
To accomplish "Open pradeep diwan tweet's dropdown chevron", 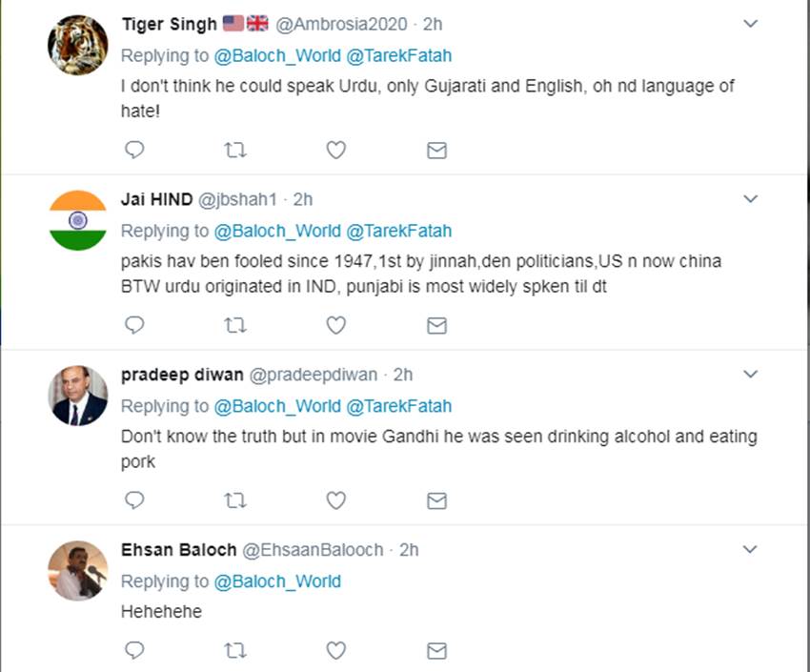I will pyautogui.click(x=750, y=374).
